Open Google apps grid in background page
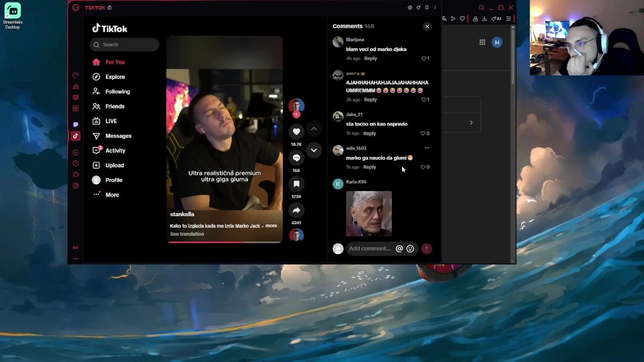This screenshot has width=644, height=362. pyautogui.click(x=482, y=42)
